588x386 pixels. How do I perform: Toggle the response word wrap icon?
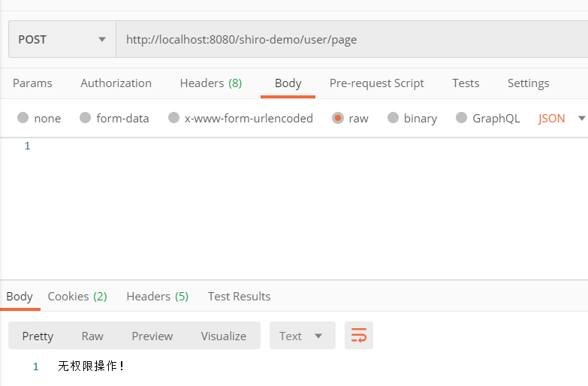pos(359,336)
